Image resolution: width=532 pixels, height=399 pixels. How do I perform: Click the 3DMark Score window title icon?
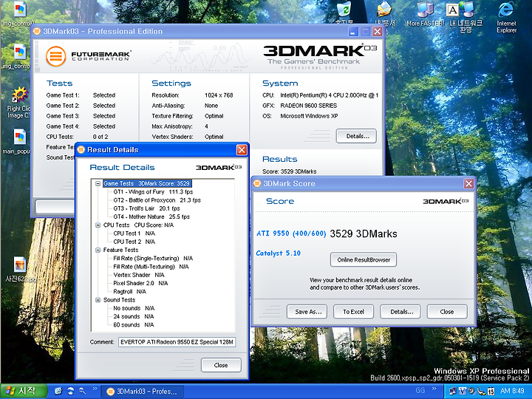click(257, 183)
